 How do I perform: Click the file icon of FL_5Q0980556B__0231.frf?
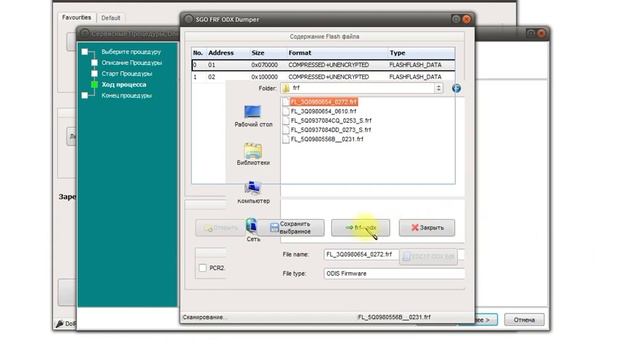pyautogui.click(x=286, y=139)
